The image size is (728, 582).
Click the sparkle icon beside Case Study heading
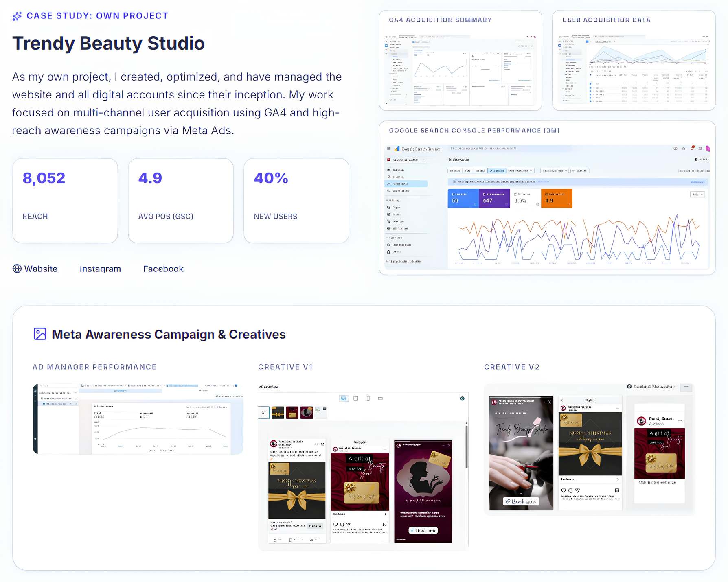click(x=17, y=16)
